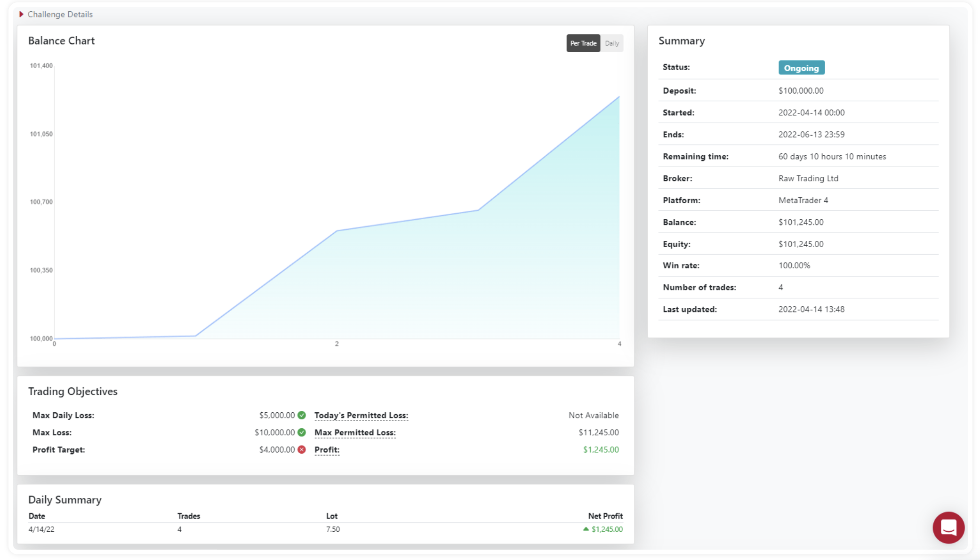Click the Max Daily Loss amount $5,000.00
Image resolution: width=980 pixels, height=560 pixels.
(277, 415)
